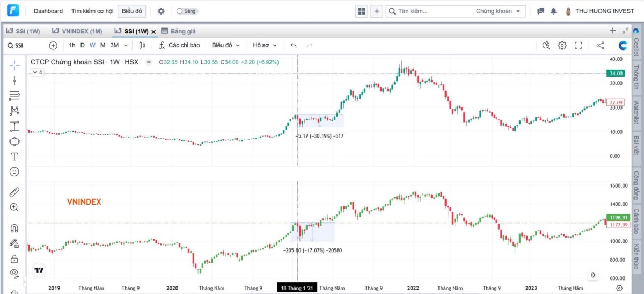This screenshot has height=294, width=644.
Task: Open the chat messages icon
Action: tap(540, 11)
